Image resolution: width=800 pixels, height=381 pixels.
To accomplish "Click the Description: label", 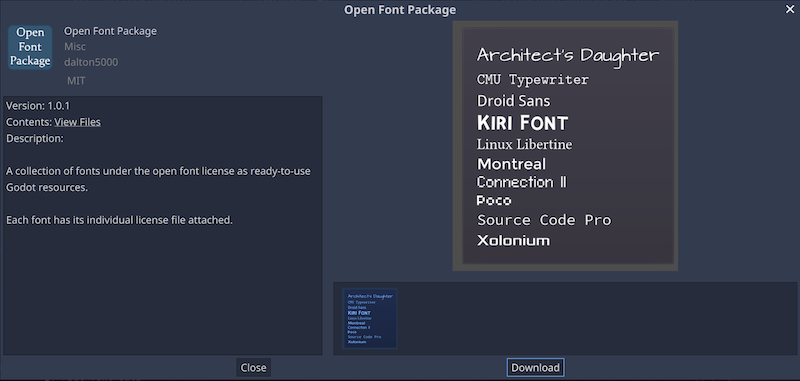I will [x=35, y=138].
